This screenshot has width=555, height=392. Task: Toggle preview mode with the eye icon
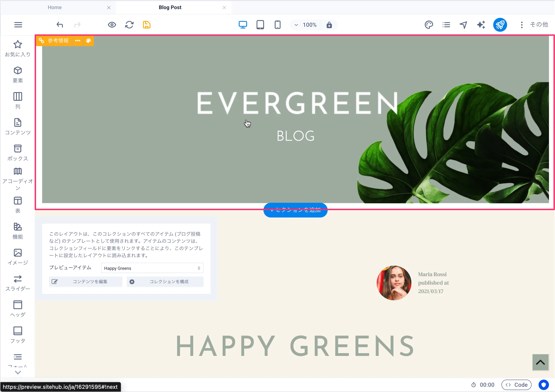click(x=112, y=25)
